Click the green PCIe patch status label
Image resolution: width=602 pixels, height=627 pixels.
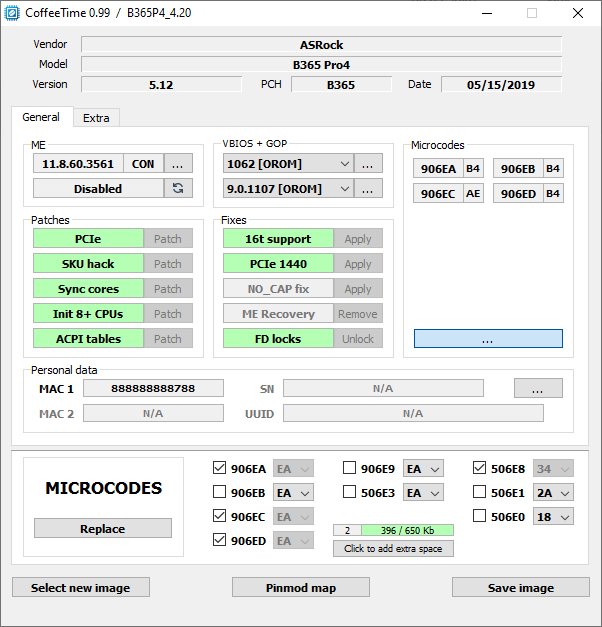[x=88, y=238]
